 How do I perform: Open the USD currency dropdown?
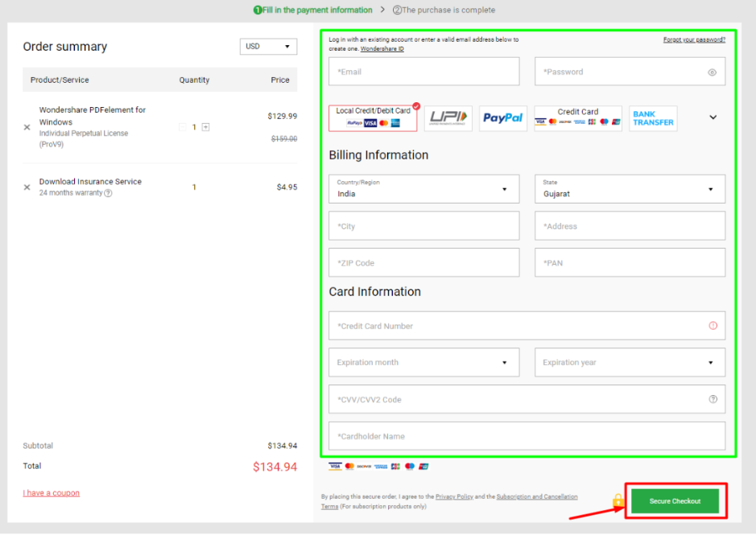coord(269,47)
